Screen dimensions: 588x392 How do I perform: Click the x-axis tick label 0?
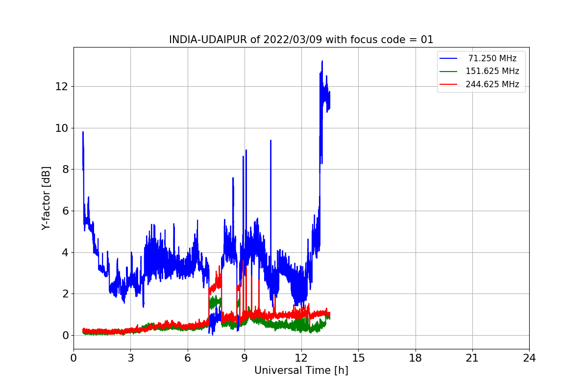pyautogui.click(x=73, y=358)
